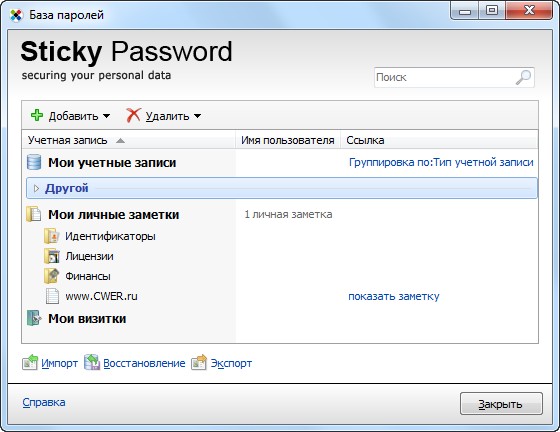This screenshot has height=432, width=560.
Task: Open the Импорт link
Action: click(59, 363)
